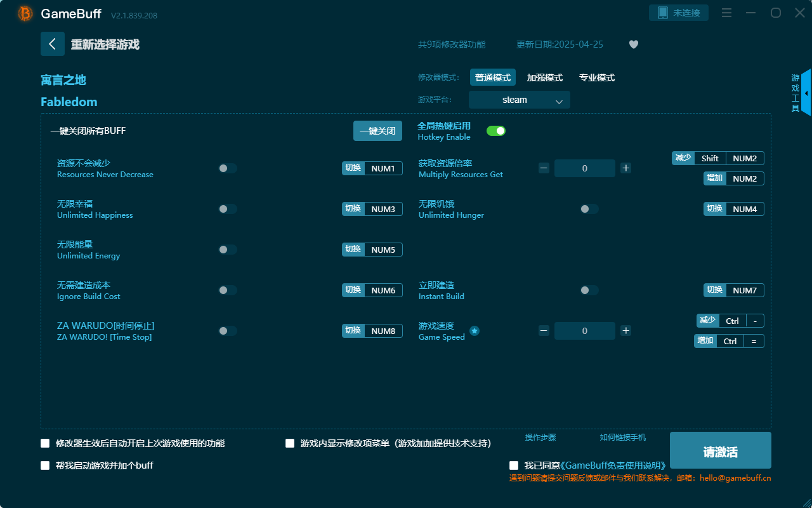Click the Fabledom game title

tap(69, 102)
